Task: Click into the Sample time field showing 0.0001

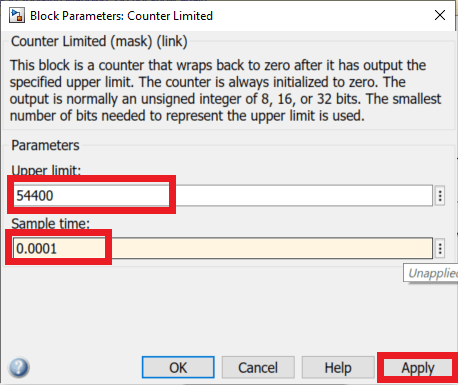Action: [223, 248]
